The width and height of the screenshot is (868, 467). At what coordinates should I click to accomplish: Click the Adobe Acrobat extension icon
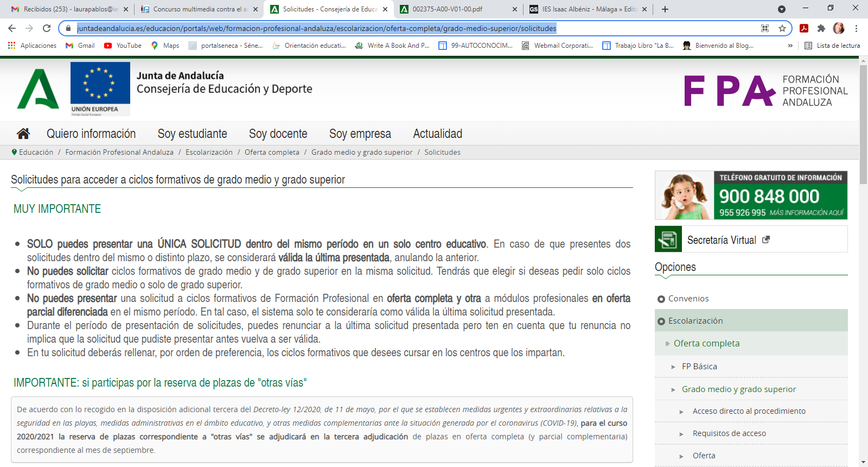(x=804, y=28)
